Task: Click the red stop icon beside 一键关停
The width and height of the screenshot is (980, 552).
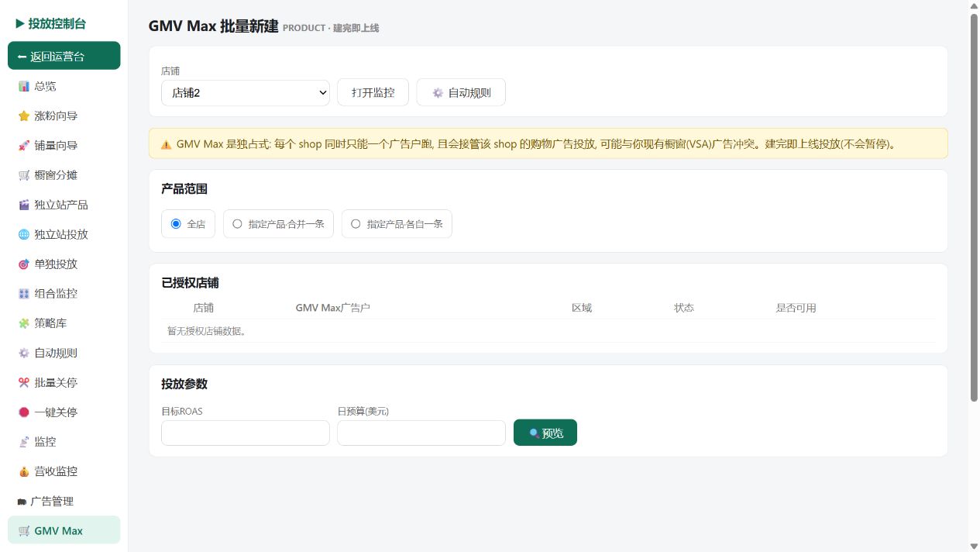Action: coord(23,412)
